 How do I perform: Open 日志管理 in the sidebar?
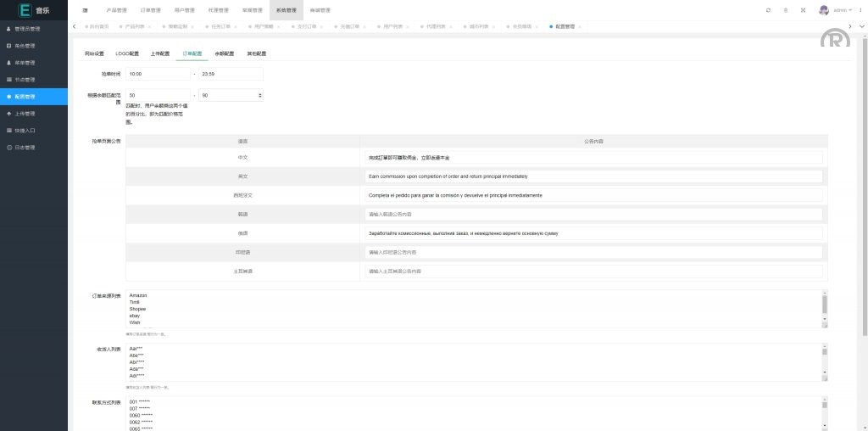coord(25,148)
